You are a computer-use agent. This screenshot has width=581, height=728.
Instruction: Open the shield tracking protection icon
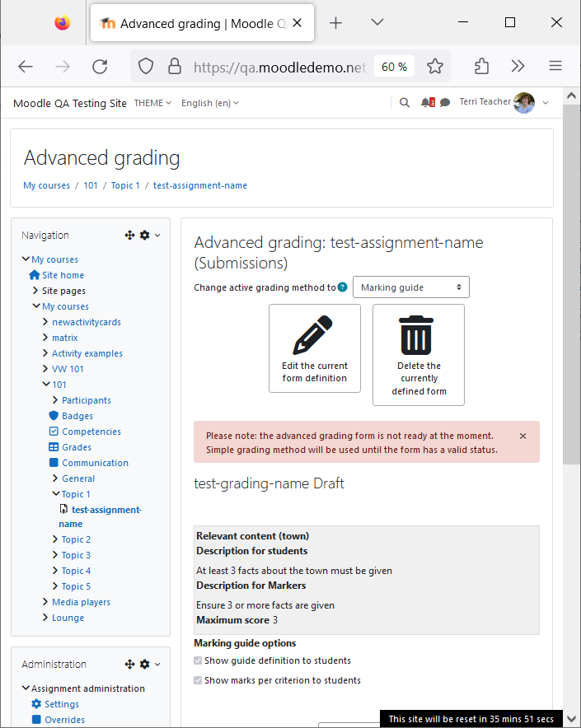[146, 67]
